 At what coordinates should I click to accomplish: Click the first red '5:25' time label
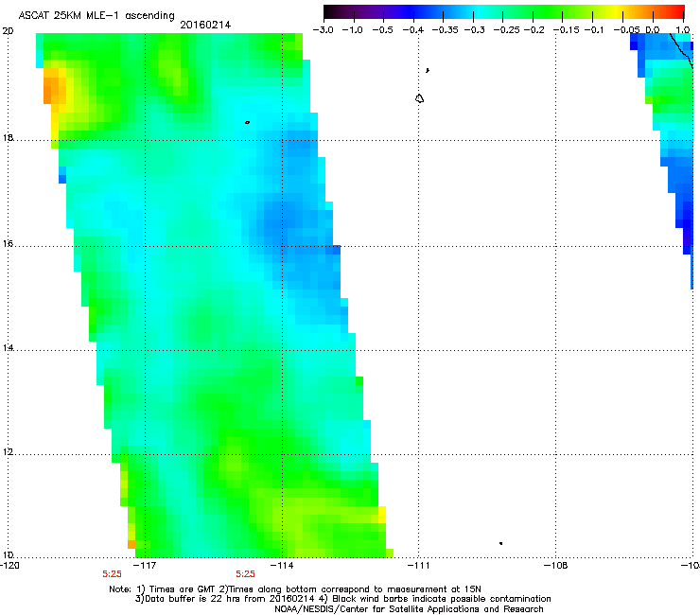(112, 574)
